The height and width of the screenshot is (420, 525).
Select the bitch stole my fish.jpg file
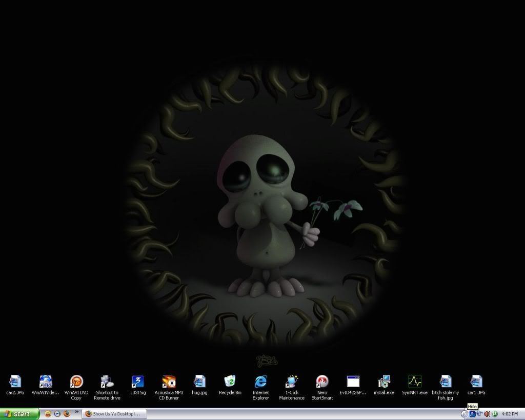pos(446,387)
